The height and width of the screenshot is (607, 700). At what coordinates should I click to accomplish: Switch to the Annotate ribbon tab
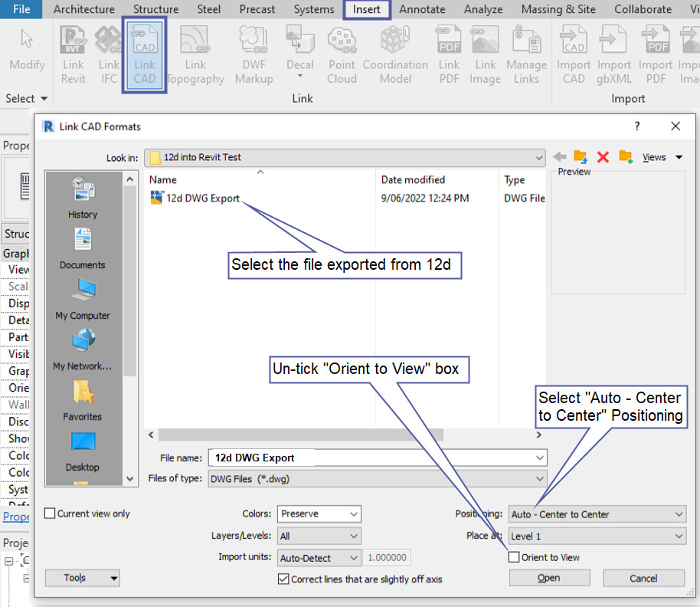pyautogui.click(x=422, y=9)
